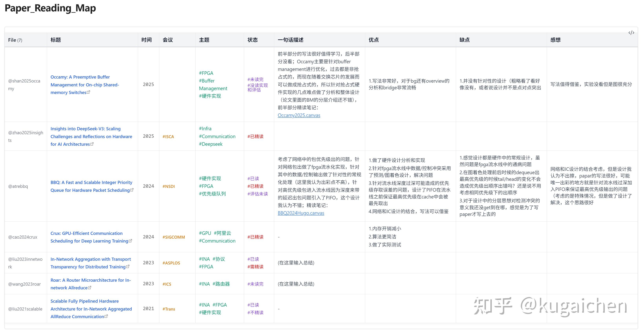
Task: Click external link icon after Scalable Fully Pipelined title
Action: 106,316
